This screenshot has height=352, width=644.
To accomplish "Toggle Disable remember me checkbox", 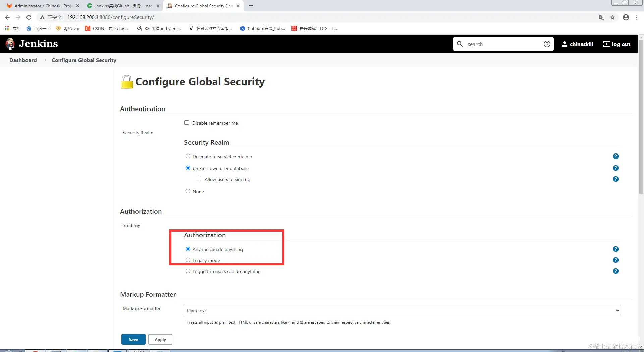I will pyautogui.click(x=186, y=123).
